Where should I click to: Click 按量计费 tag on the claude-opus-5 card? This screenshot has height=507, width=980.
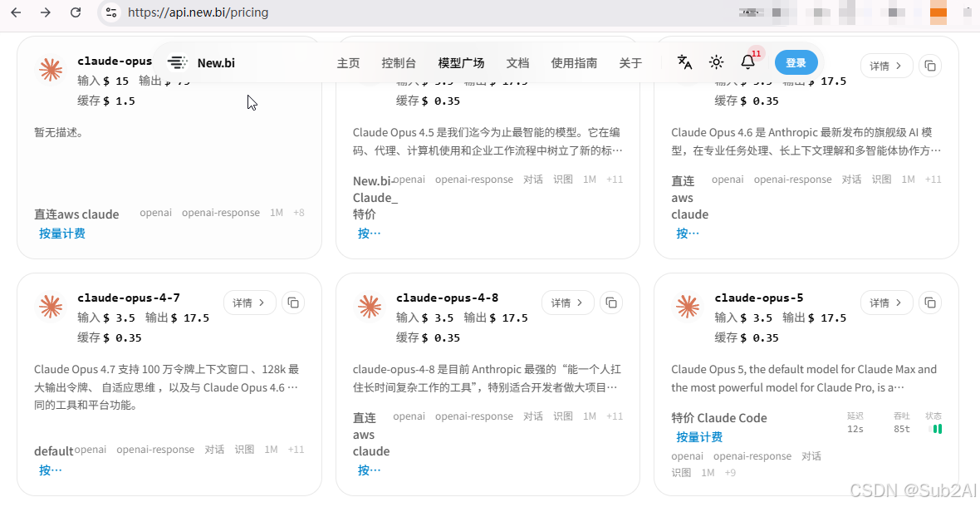[699, 437]
